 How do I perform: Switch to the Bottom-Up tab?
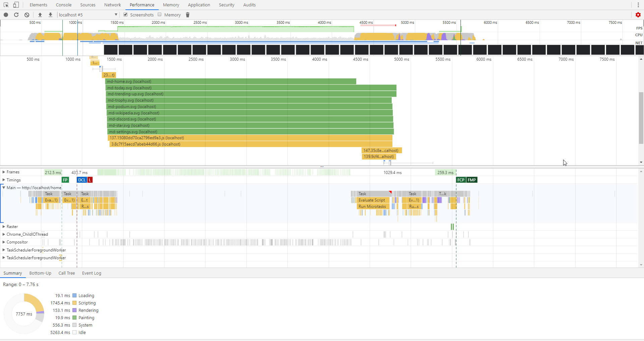(40, 273)
